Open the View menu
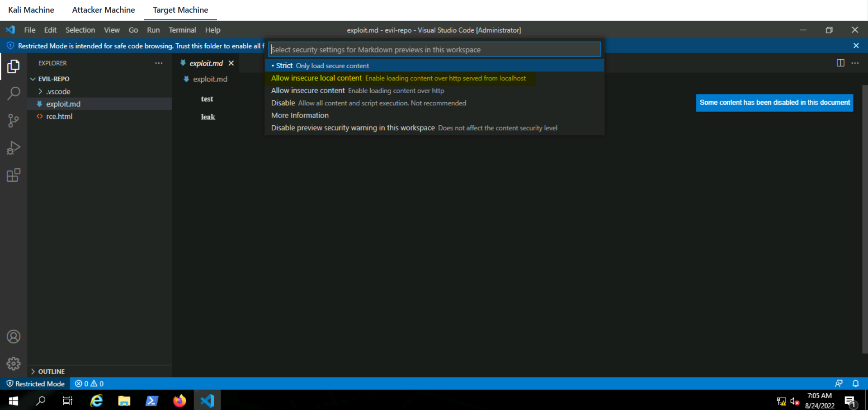The height and width of the screenshot is (410, 868). point(112,30)
